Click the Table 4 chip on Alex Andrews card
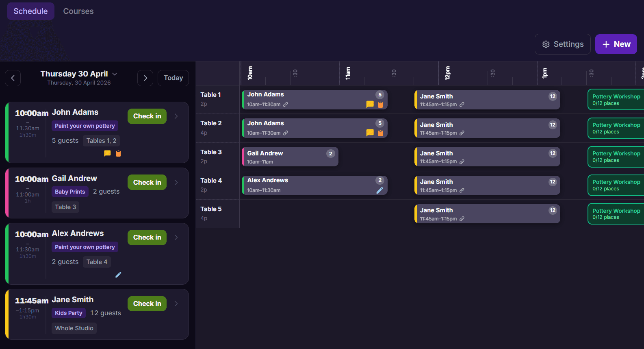 (x=97, y=262)
